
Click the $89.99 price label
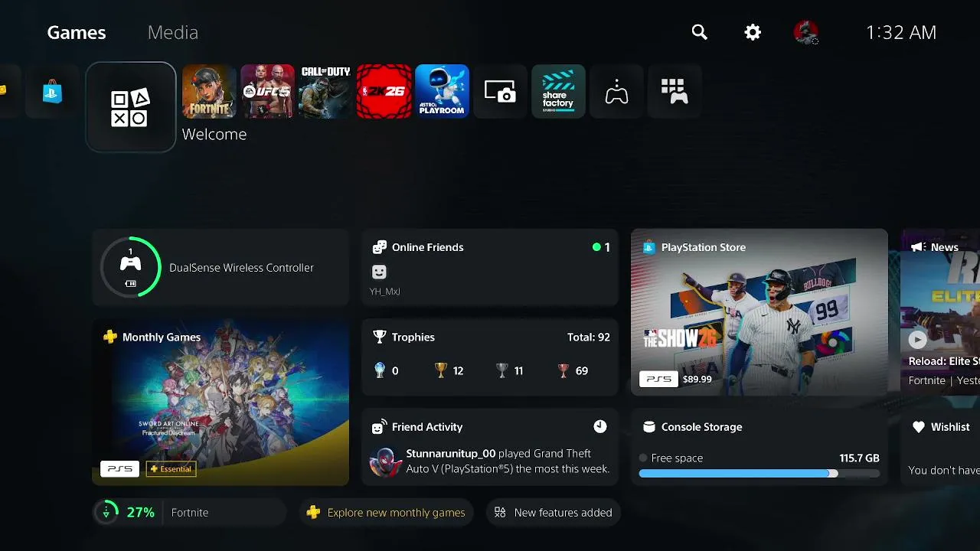697,380
